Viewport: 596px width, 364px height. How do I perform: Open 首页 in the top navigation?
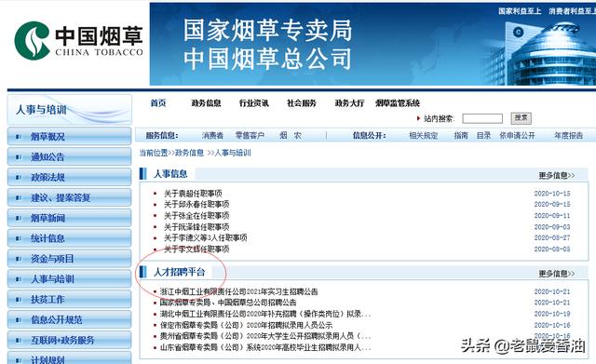coord(158,103)
